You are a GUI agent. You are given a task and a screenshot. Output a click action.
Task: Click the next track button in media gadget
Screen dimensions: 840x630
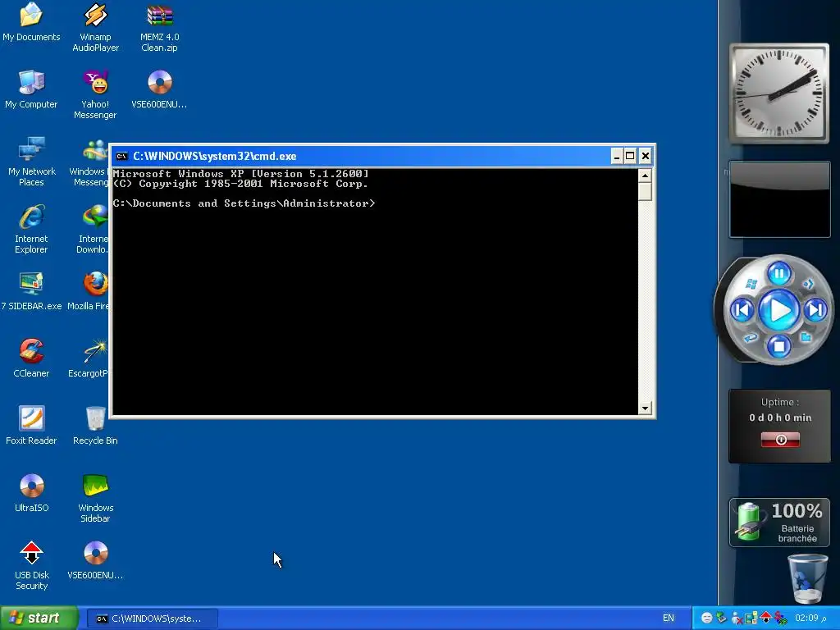[x=815, y=309]
